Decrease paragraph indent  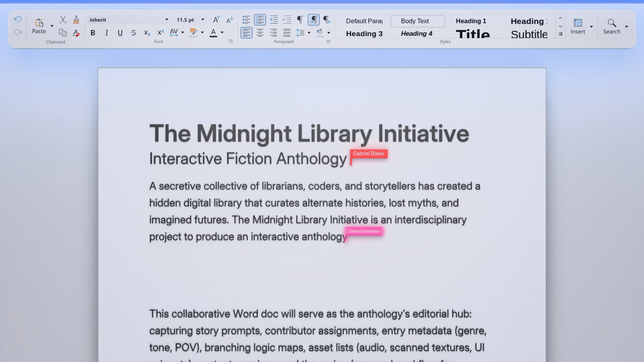(287, 20)
